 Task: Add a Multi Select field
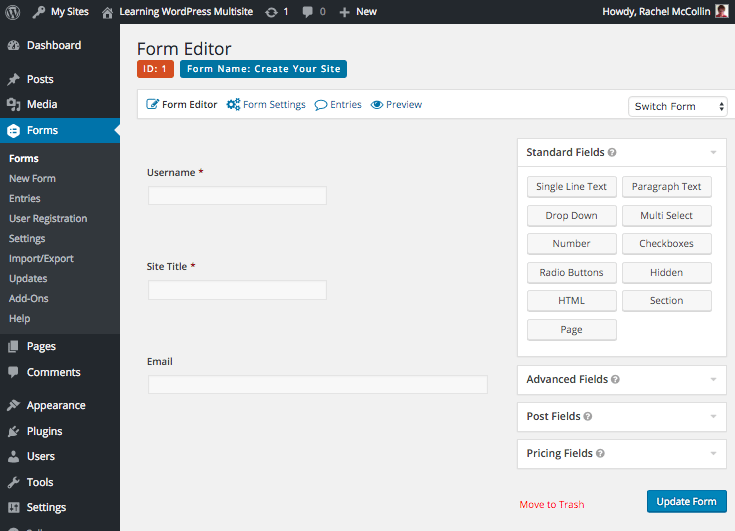(667, 216)
